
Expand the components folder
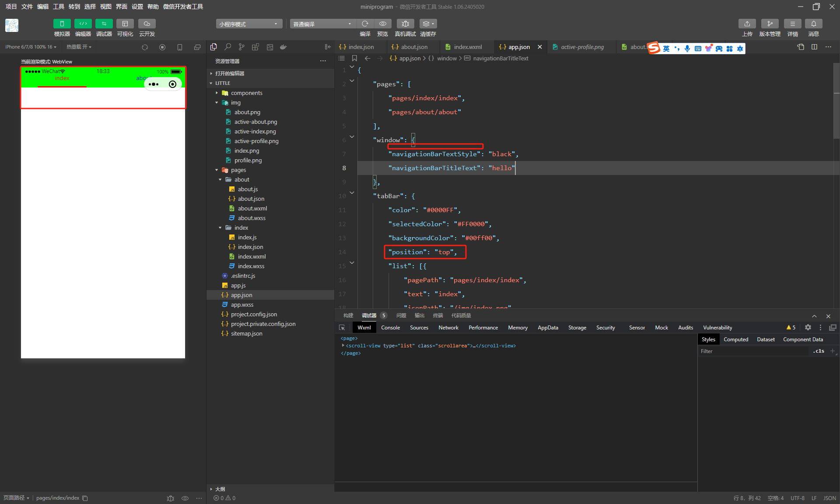[x=270, y=93]
